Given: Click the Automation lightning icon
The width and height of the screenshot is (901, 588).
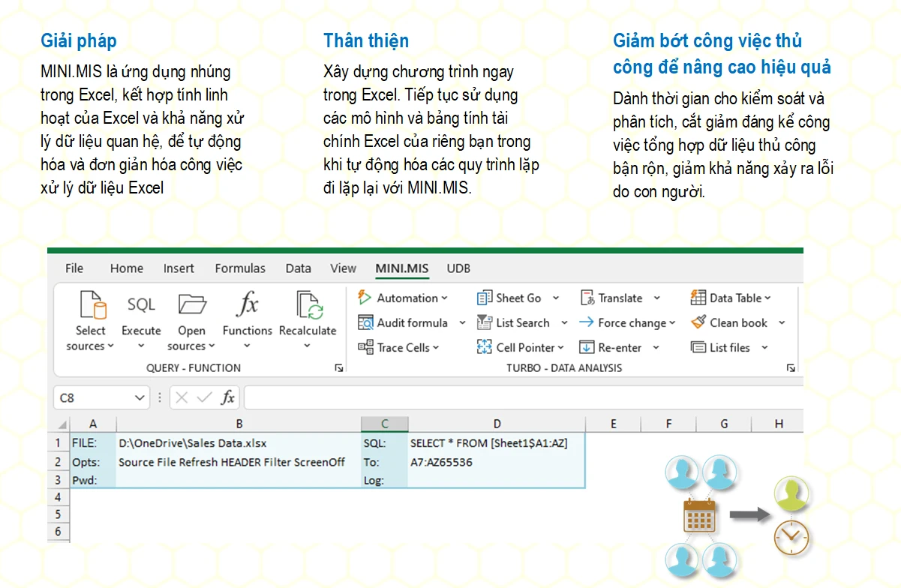Looking at the screenshot, I should (365, 298).
